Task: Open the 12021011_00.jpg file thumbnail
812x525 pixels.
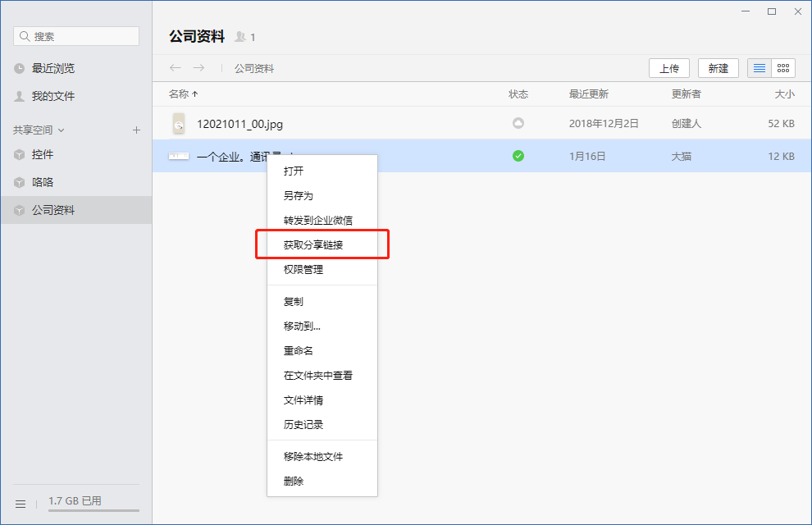Action: point(179,124)
